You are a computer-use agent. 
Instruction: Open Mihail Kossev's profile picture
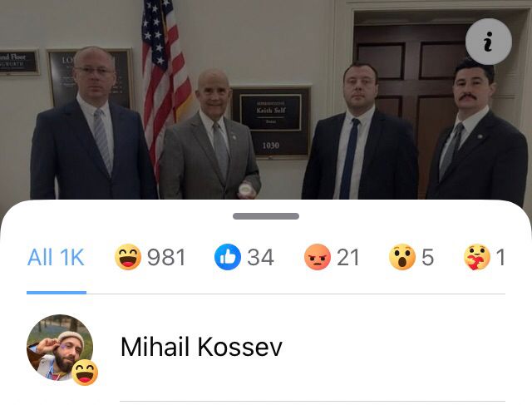pyautogui.click(x=60, y=348)
